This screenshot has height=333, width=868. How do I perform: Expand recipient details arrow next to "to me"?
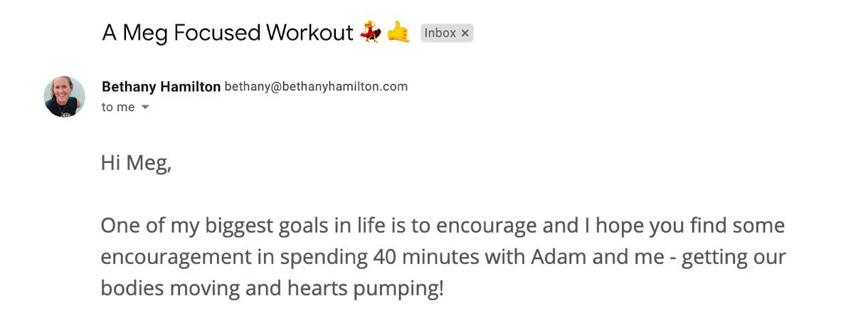pos(145,107)
